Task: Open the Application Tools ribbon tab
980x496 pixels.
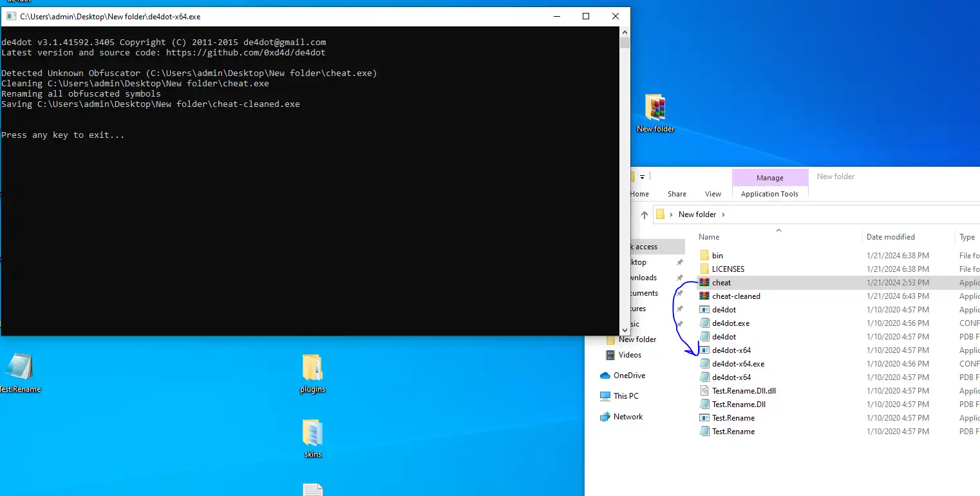Action: tap(769, 194)
